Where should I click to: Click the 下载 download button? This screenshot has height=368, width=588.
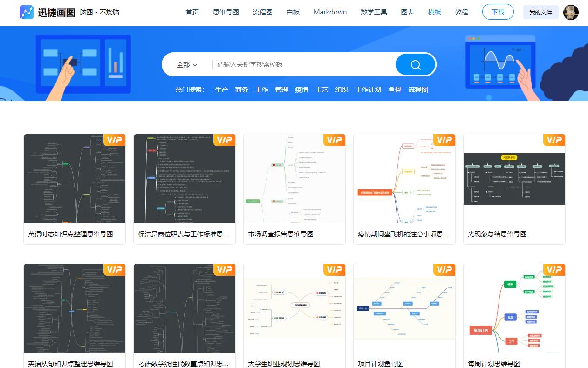[498, 12]
